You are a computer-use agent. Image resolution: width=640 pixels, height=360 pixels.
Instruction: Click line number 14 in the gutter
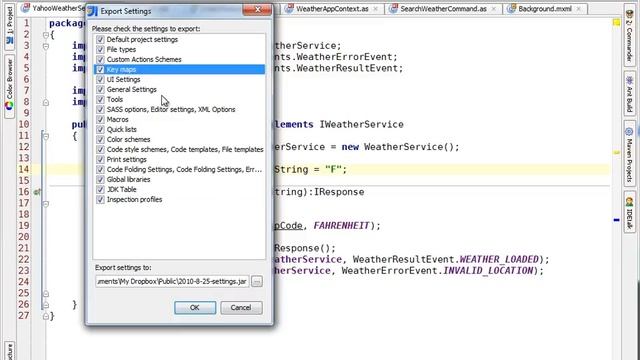click(x=24, y=169)
